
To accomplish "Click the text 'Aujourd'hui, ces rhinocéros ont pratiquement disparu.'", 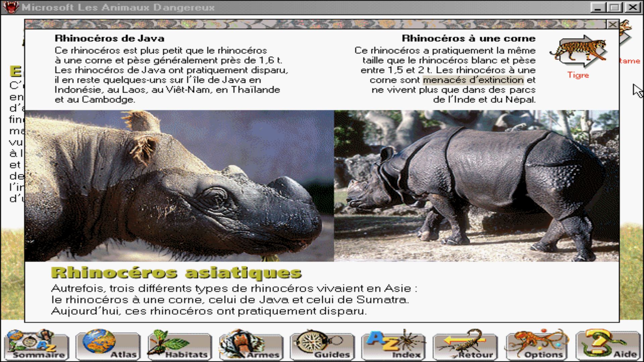I will (209, 311).
